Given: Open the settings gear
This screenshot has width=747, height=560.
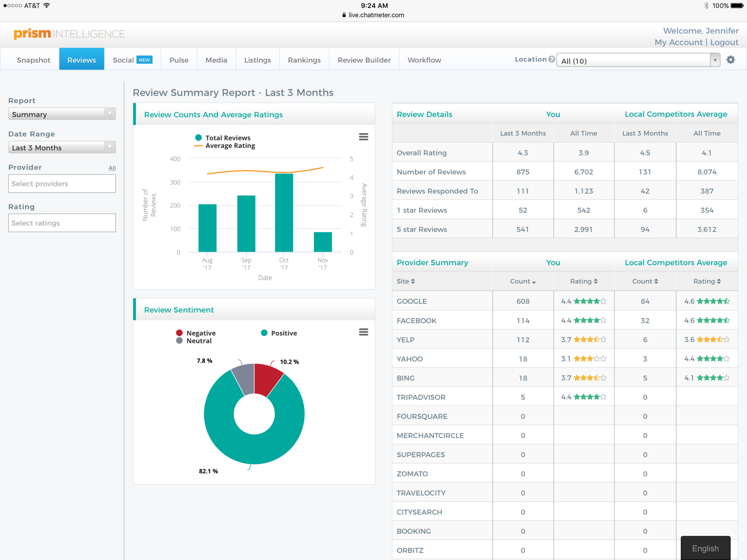Looking at the screenshot, I should 731,59.
